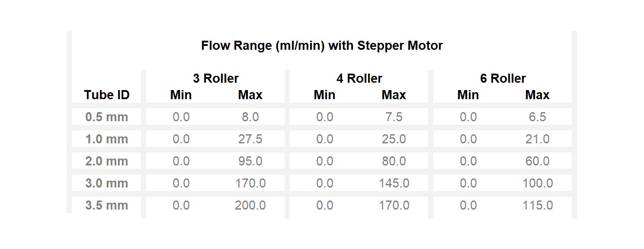Click the 60.0 value cell
The width and height of the screenshot is (644, 249).
(538, 161)
